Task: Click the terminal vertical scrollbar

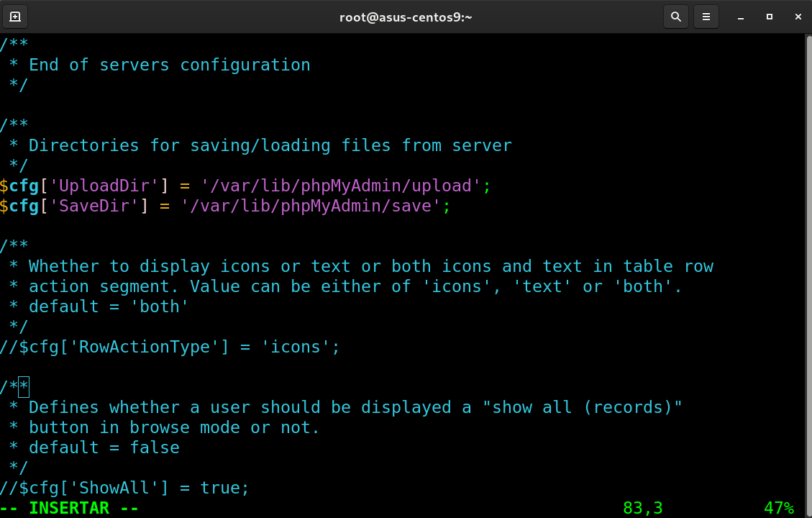Action: pos(808,275)
